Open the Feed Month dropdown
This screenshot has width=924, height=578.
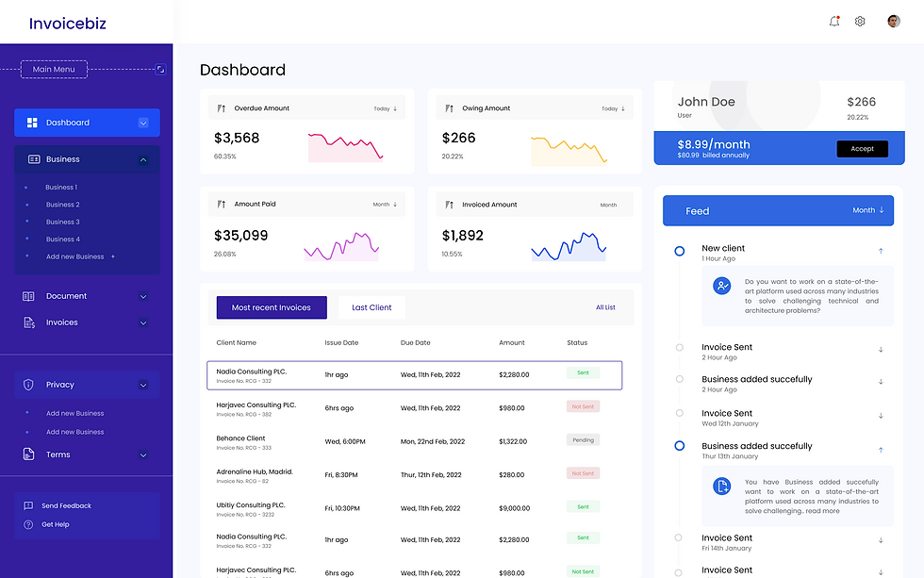coord(868,210)
